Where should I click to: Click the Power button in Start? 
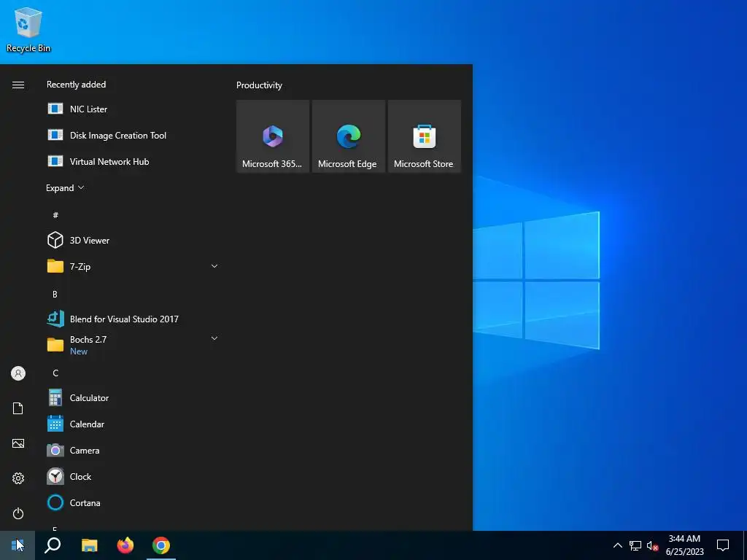point(18,513)
